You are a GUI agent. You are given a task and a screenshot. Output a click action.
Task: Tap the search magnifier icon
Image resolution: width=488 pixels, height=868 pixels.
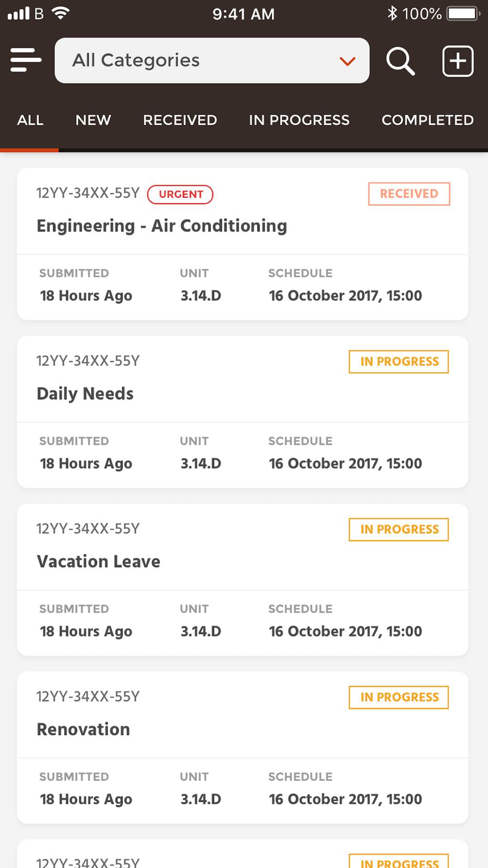point(401,61)
